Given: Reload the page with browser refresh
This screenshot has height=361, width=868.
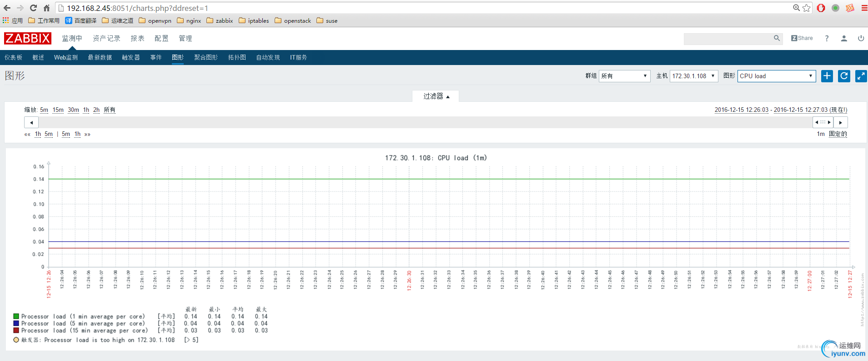Looking at the screenshot, I should pos(33,8).
